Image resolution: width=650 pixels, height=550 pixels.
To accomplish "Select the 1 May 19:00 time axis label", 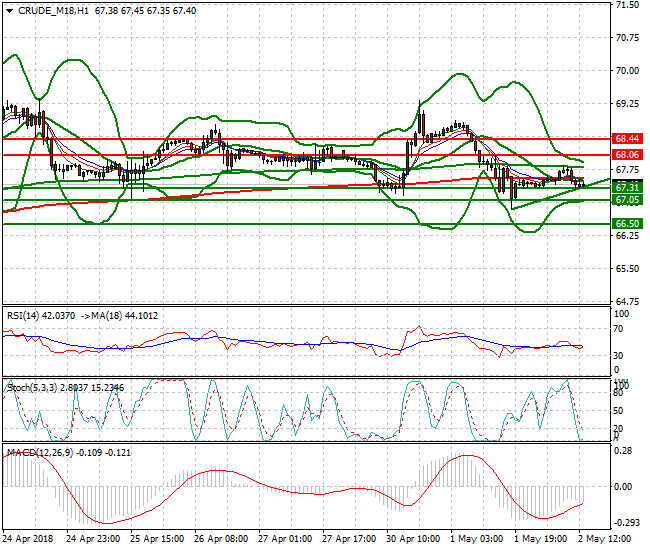I will [x=540, y=539].
